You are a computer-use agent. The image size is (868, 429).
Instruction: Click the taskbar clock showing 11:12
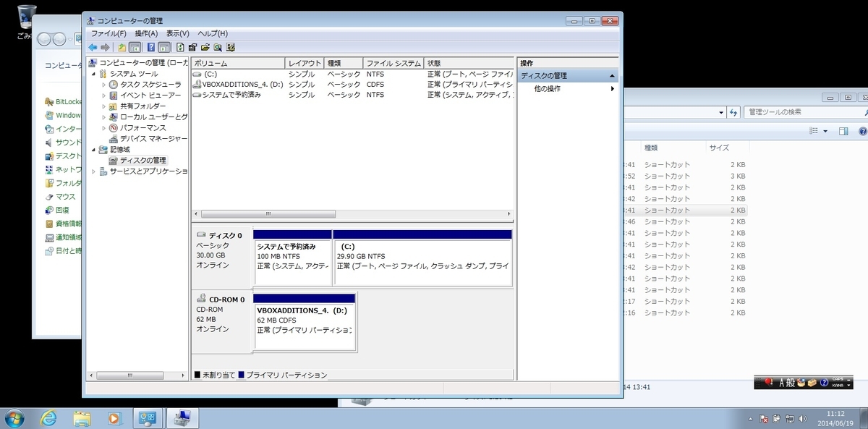837,418
